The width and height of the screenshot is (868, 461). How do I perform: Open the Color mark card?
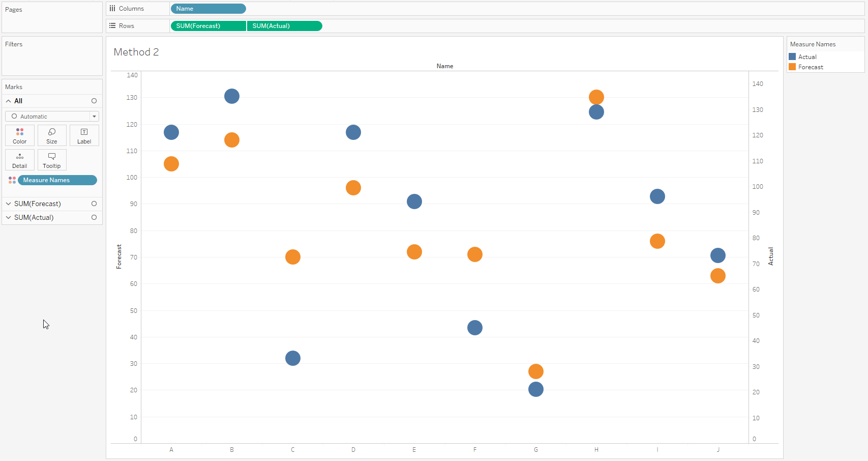(x=20, y=135)
